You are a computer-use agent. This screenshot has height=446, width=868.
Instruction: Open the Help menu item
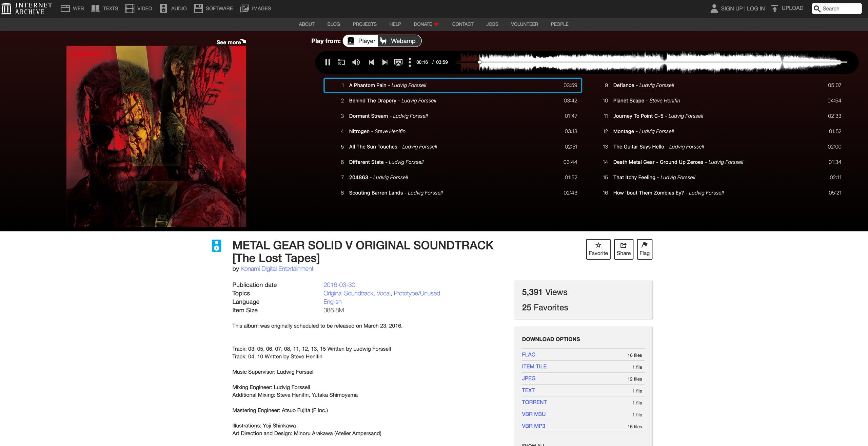click(x=395, y=24)
